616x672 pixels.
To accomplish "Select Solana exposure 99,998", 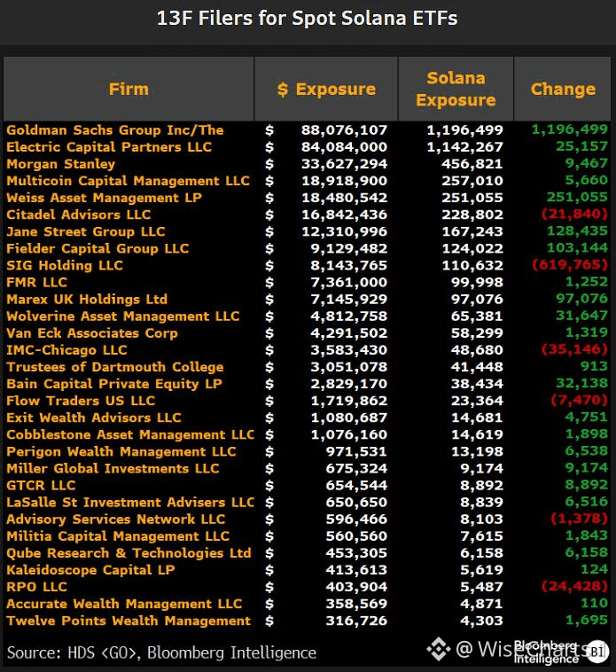I will coord(477,283).
